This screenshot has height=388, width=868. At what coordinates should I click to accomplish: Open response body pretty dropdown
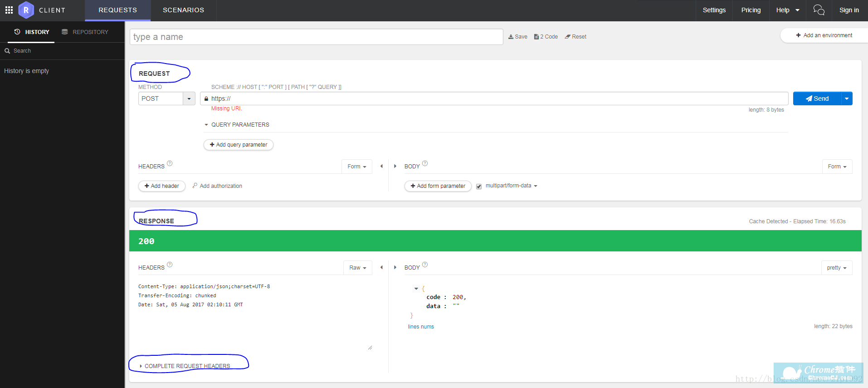point(837,268)
